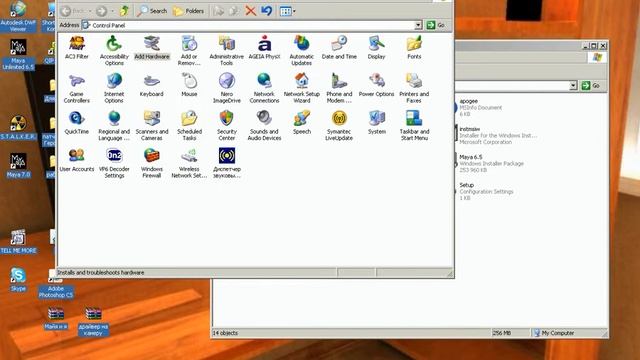Viewport: 640px width, 360px height.
Task: Open Date and Time settings
Action: pos(339,47)
